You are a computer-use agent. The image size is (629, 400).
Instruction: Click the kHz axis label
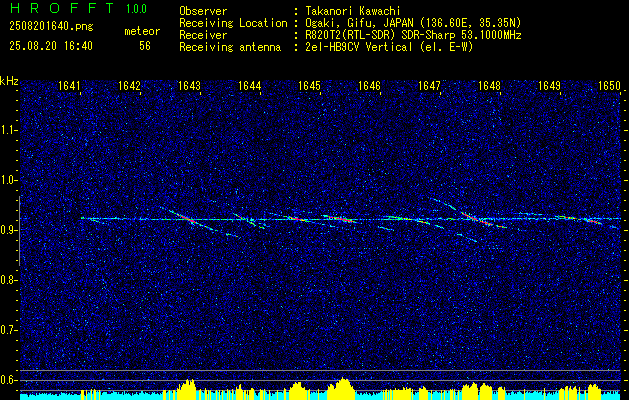[9, 81]
